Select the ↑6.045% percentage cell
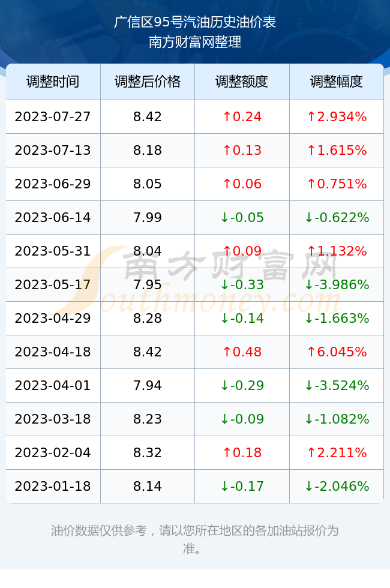The image size is (390, 588). pyautogui.click(x=337, y=352)
